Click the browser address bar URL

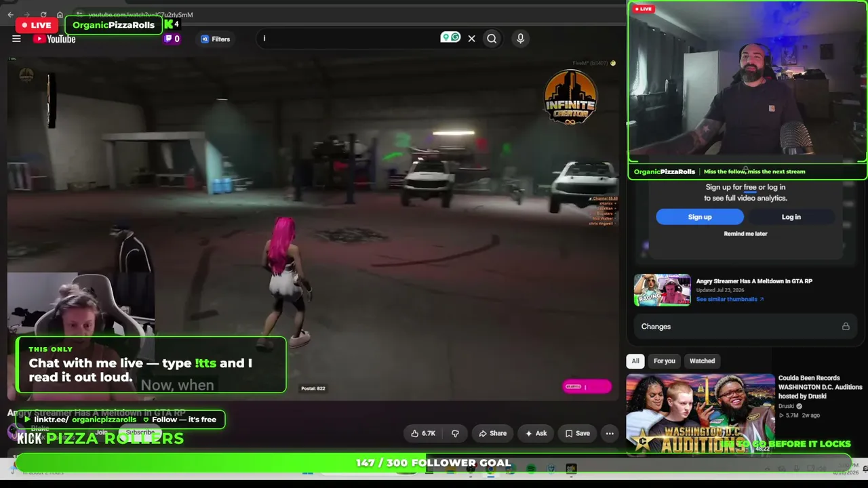point(140,15)
